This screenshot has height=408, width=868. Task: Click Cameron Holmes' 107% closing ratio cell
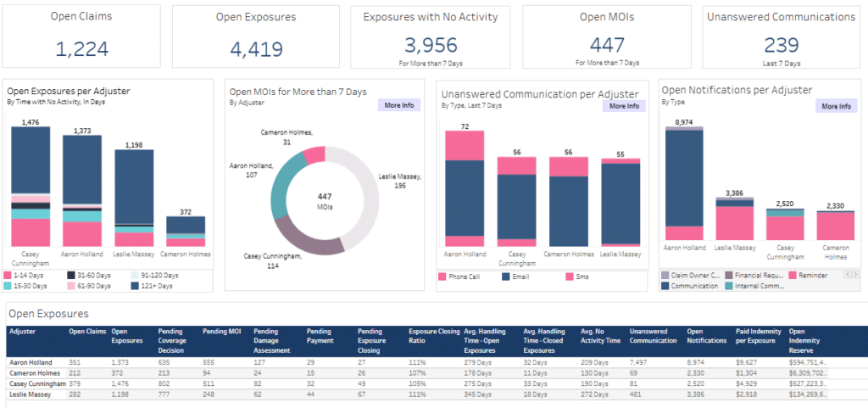pos(416,372)
